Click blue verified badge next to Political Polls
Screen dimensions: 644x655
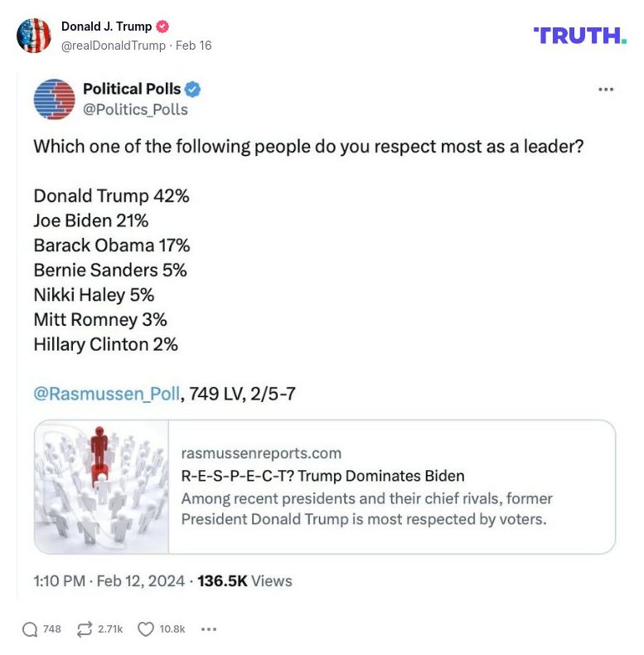pyautogui.click(x=193, y=90)
